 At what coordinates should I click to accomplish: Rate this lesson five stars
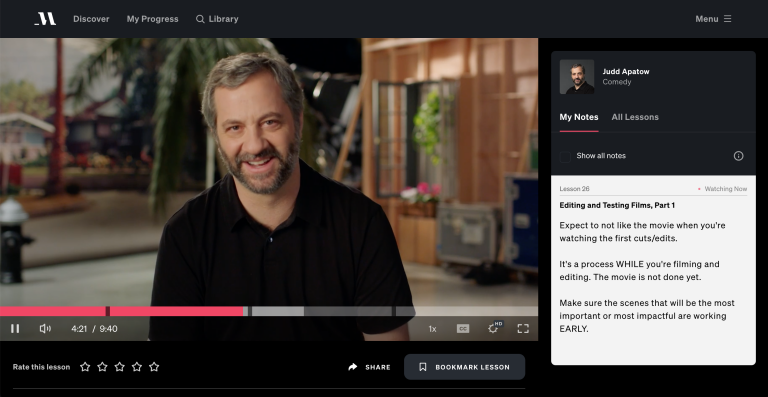(154, 367)
